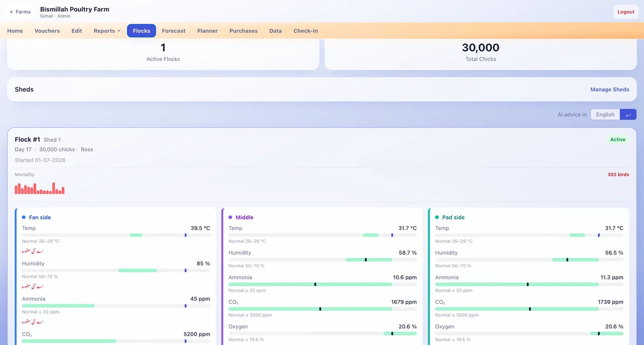Screen dimensions: 644x345
Task: Open the Home tab
Action: click(x=15, y=31)
